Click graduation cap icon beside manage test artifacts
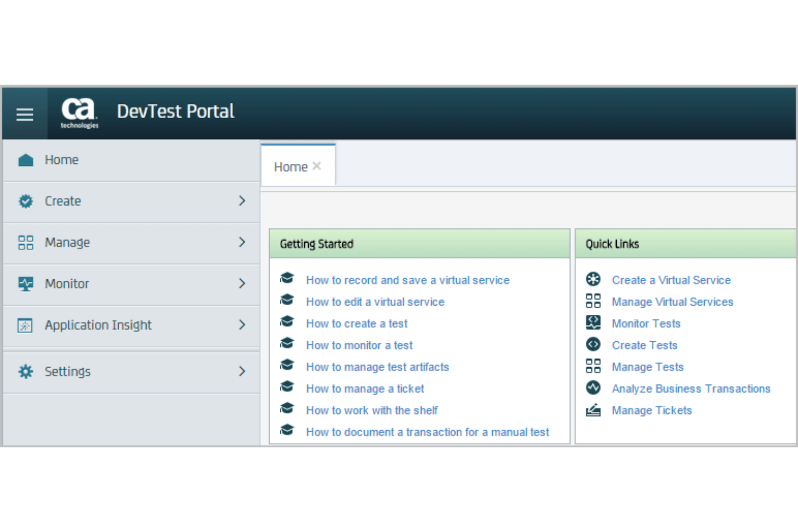This screenshot has width=798, height=532. click(x=287, y=365)
